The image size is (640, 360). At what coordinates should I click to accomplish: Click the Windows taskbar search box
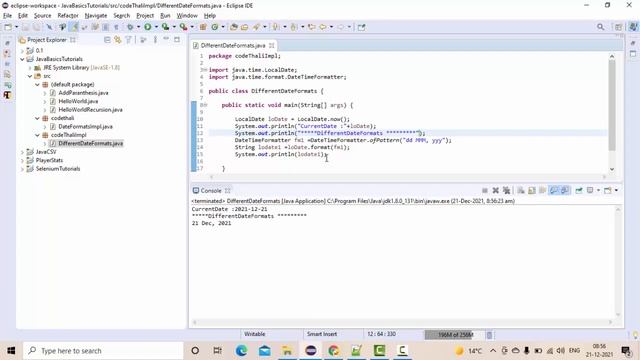103,351
